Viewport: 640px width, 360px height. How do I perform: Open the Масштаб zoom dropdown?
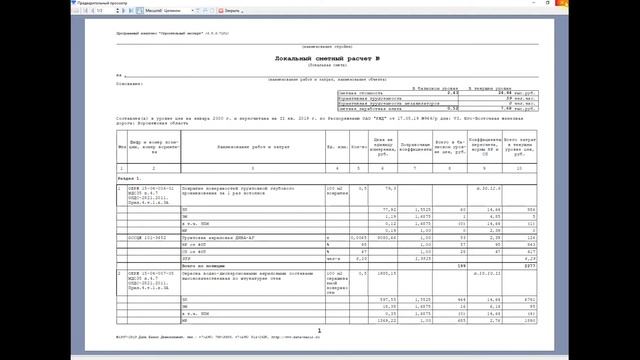coord(193,11)
